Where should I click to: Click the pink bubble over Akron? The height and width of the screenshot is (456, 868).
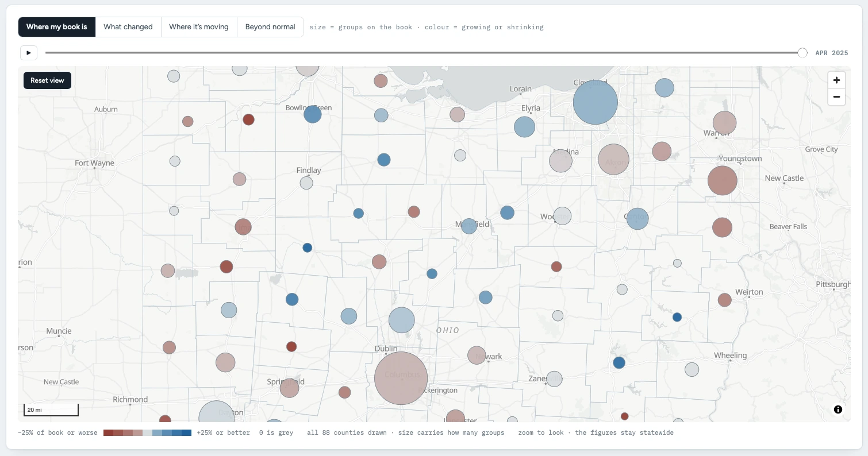click(x=614, y=160)
